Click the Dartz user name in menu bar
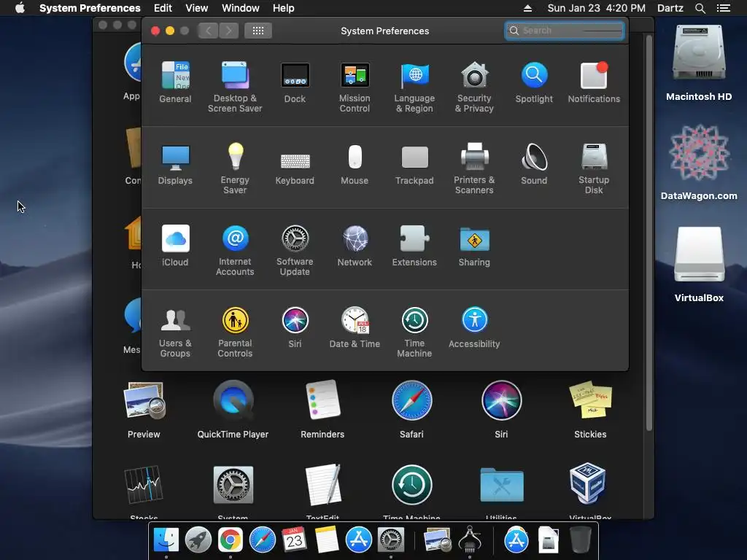747x560 pixels. 670,8
